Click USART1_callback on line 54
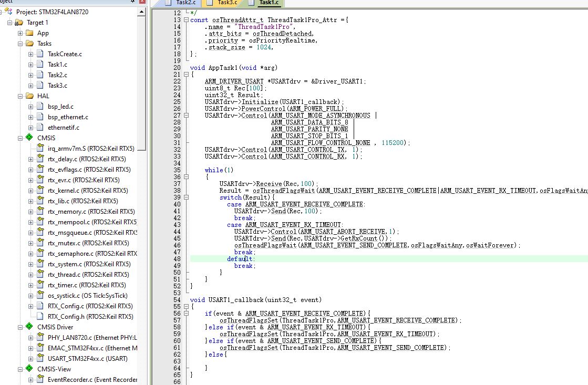The image size is (588, 385). 236,300
